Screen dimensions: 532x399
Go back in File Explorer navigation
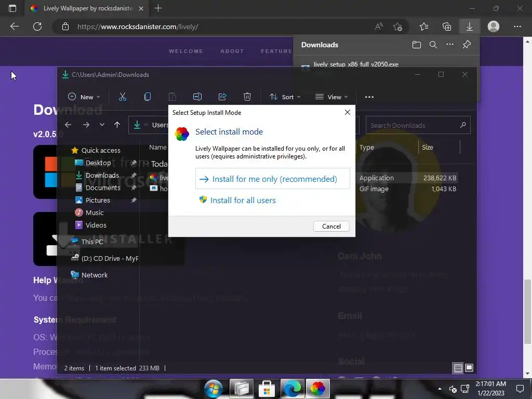pyautogui.click(x=68, y=125)
